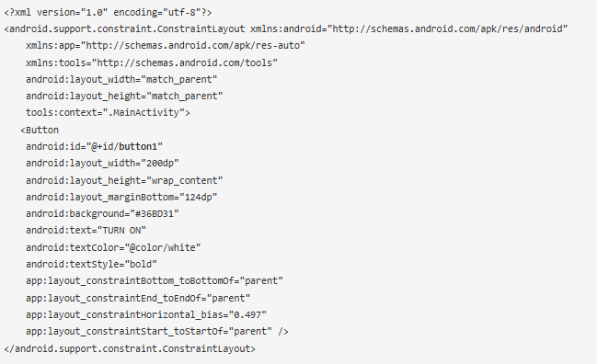Click the TURN ON text value
The width and height of the screenshot is (597, 364).
point(121,231)
